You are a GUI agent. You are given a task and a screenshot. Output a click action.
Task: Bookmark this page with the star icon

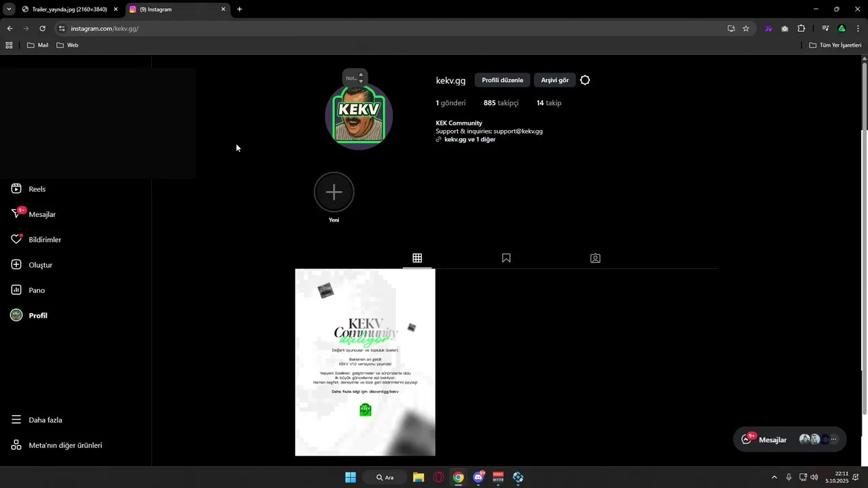coord(746,28)
